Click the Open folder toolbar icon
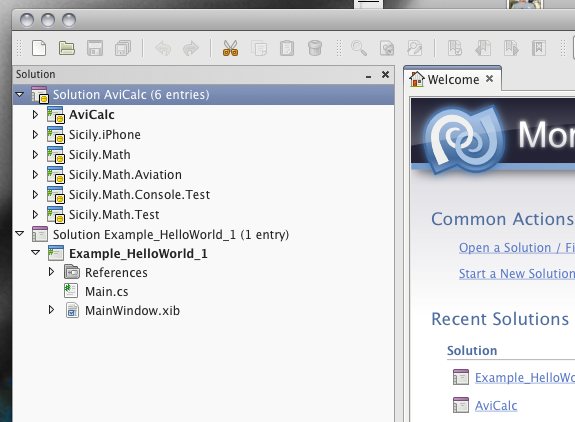575x422 pixels. pos(67,48)
